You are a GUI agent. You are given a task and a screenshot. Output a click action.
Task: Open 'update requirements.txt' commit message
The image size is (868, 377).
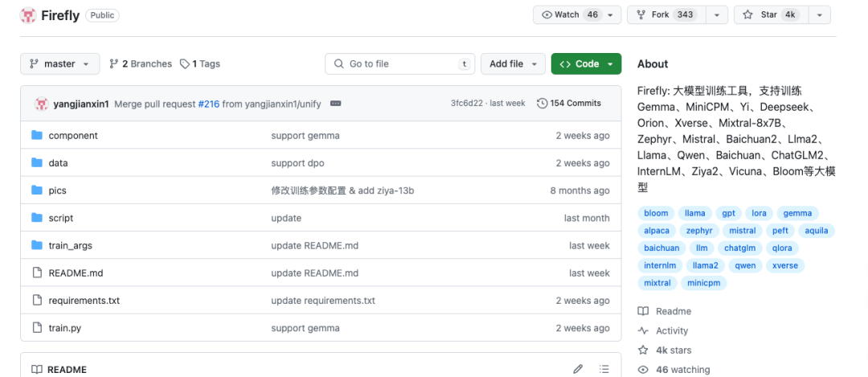coord(323,301)
